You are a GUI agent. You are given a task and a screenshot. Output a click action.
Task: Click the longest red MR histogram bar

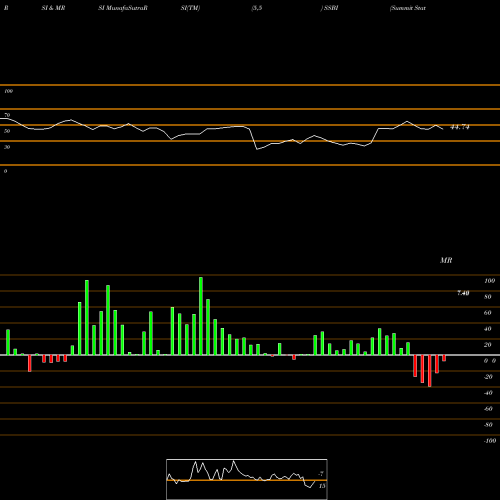tap(430, 371)
